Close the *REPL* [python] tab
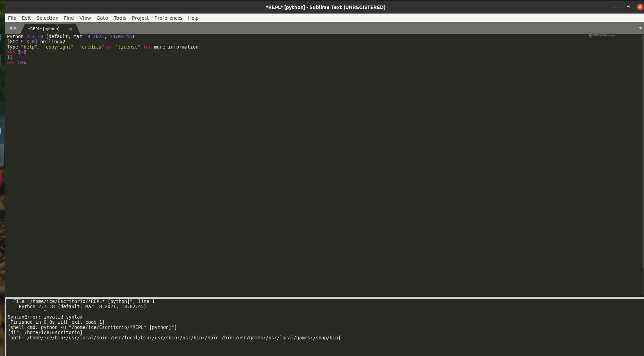 [70, 29]
